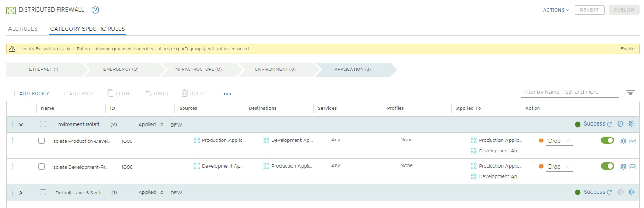Open settings gear for rule 1005
Viewport: 644px width, 208px height.
(x=623, y=141)
